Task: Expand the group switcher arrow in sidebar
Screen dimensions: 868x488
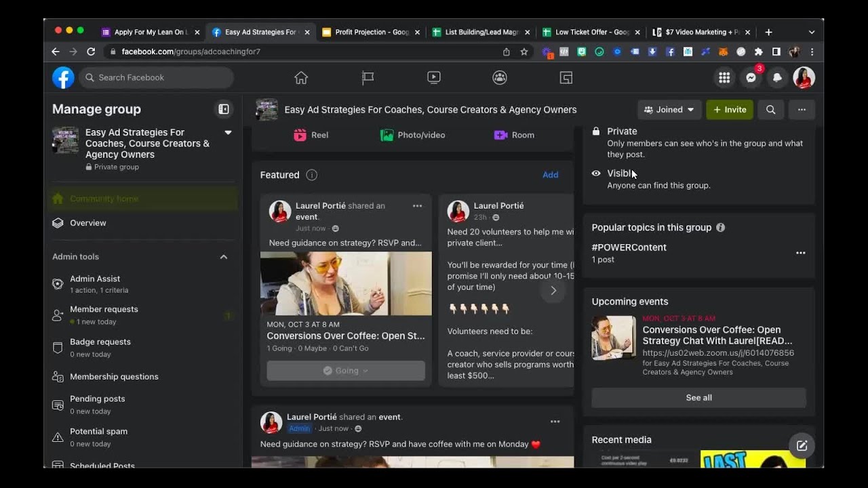Action: click(228, 133)
